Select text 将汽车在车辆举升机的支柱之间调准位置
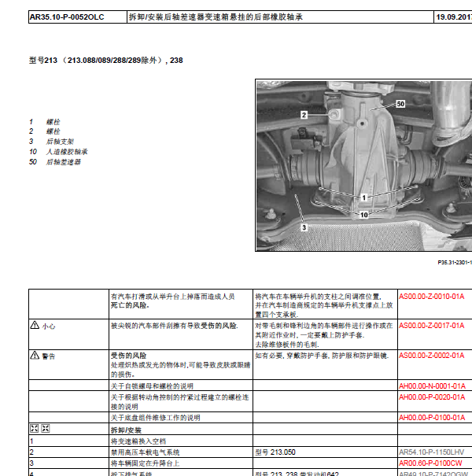 (x=318, y=297)
